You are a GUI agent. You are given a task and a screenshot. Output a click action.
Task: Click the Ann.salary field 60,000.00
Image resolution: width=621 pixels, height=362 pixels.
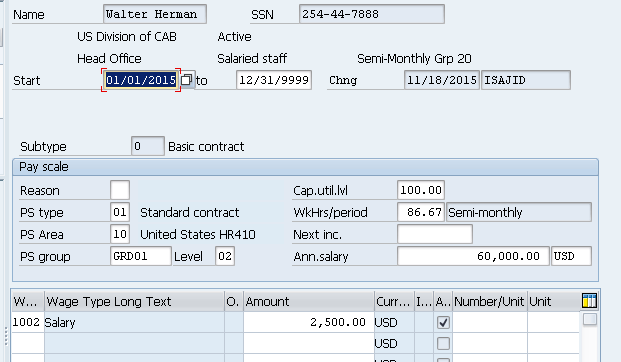473,256
